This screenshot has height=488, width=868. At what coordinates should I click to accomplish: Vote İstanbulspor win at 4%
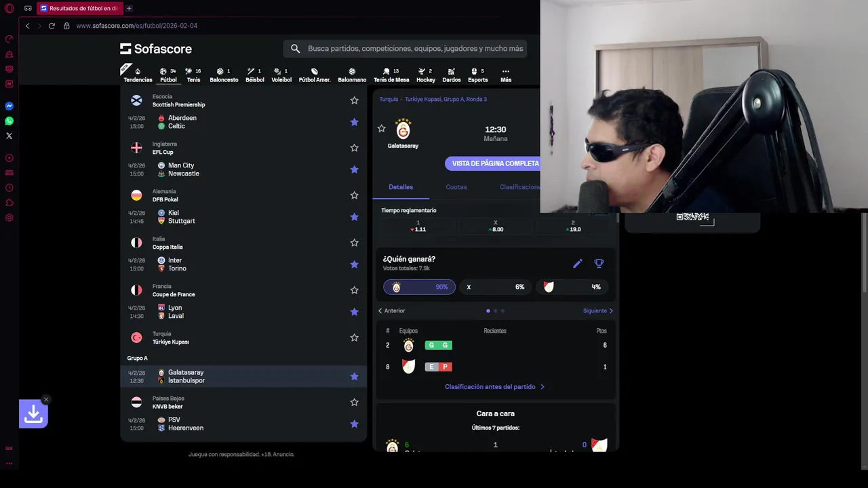[572, 287]
